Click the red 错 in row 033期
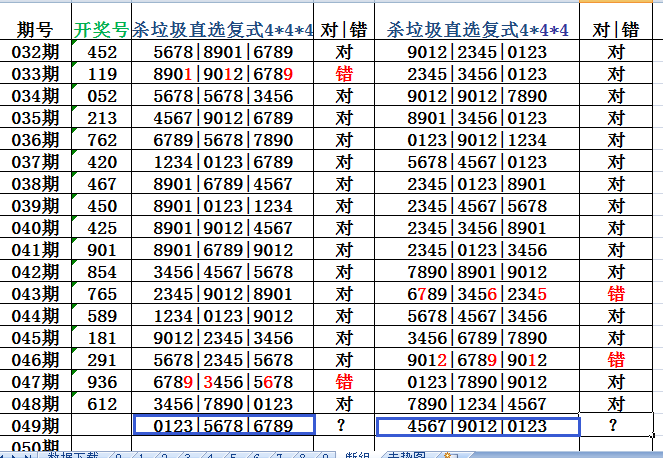This screenshot has height=458, width=663. 344,74
